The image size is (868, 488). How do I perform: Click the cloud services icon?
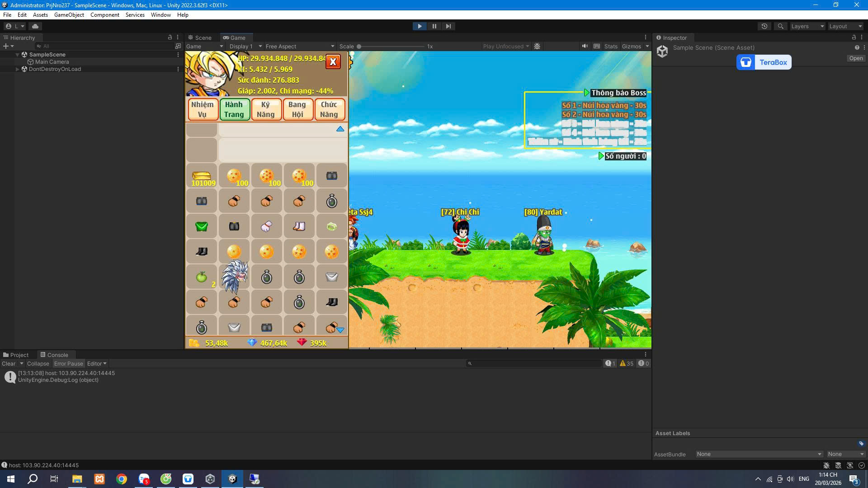tap(35, 26)
